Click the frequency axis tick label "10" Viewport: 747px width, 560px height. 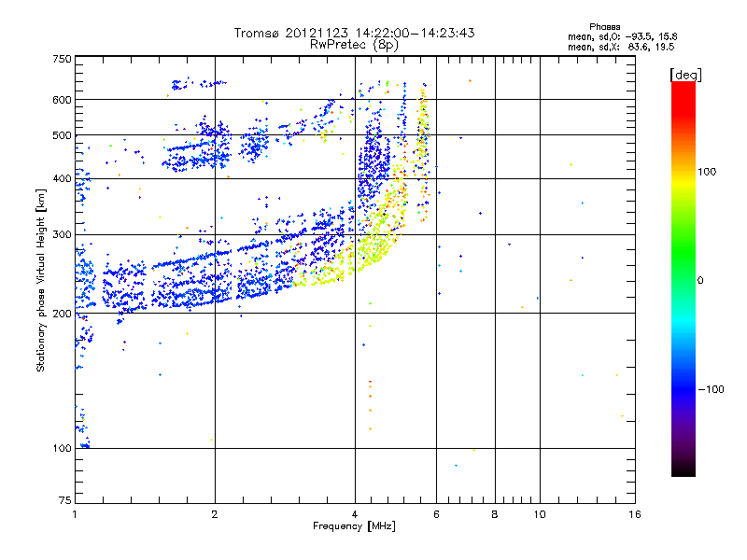click(540, 514)
